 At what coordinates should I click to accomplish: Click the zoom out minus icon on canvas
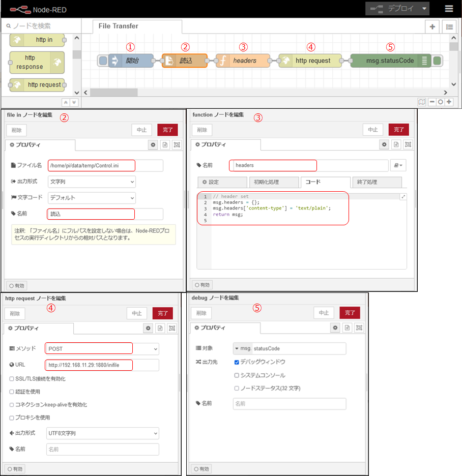(x=431, y=102)
